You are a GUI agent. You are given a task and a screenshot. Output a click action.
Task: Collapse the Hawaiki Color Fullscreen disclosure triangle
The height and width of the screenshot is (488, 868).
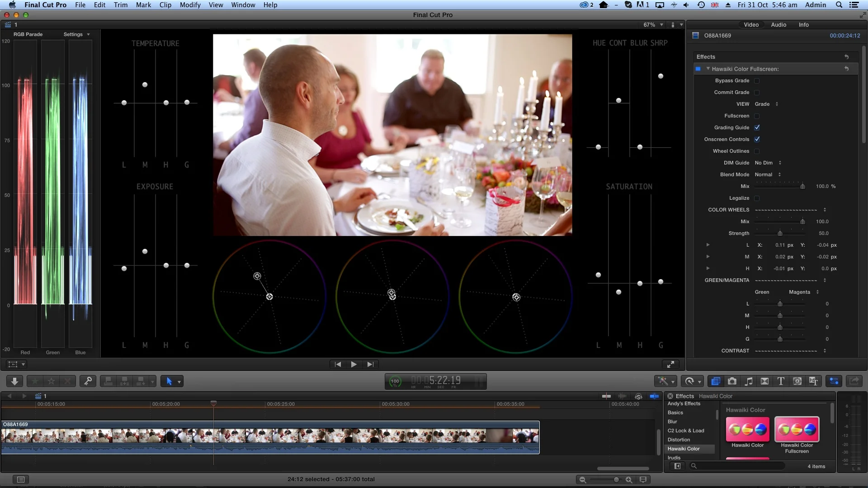click(708, 69)
